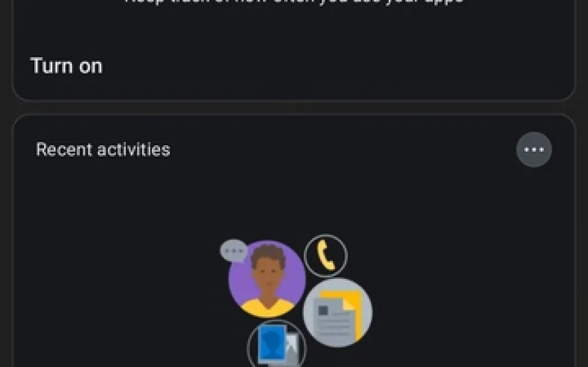Open the Recent activities three-dot menu
The height and width of the screenshot is (367, 588).
tap(534, 150)
